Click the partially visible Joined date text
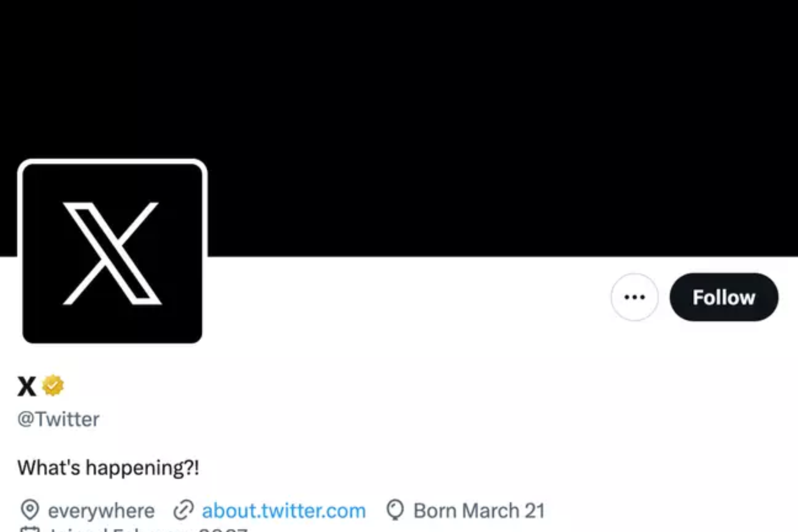The image size is (798, 532). [149, 529]
